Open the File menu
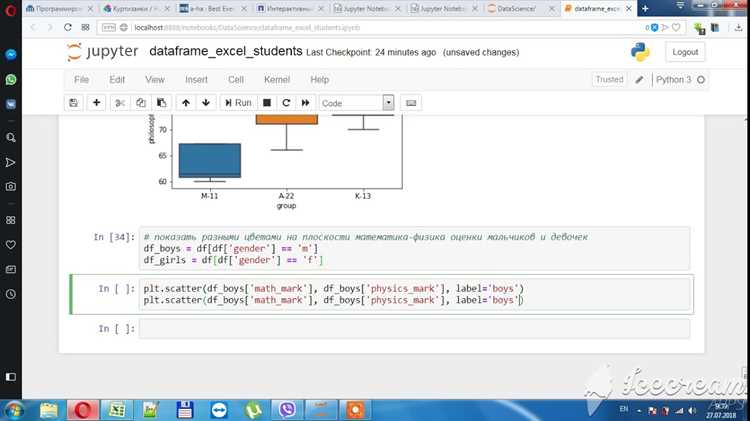750x421 pixels. point(81,80)
